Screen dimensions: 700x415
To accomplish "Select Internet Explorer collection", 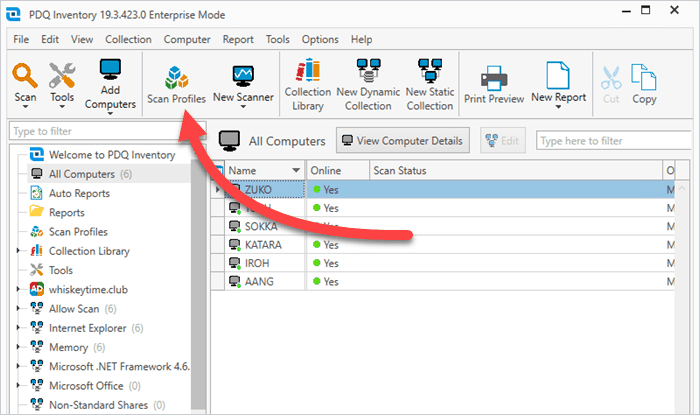I will [87, 328].
